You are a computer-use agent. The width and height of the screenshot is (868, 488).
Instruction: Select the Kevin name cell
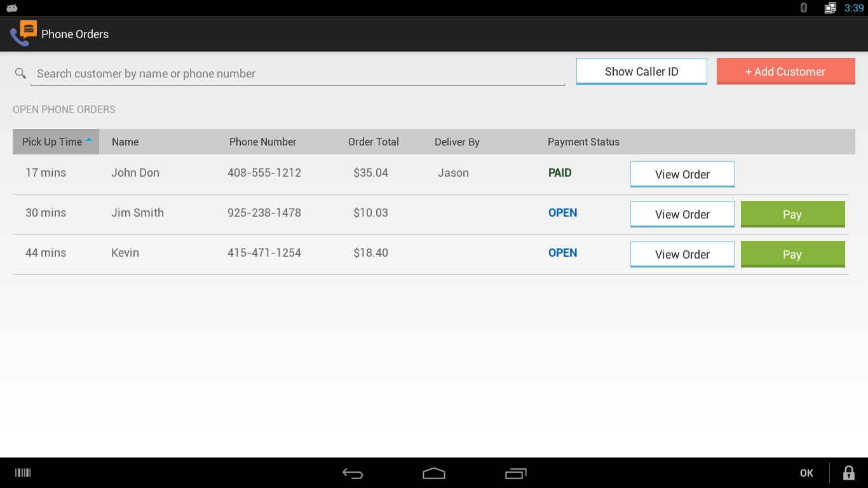(x=125, y=253)
